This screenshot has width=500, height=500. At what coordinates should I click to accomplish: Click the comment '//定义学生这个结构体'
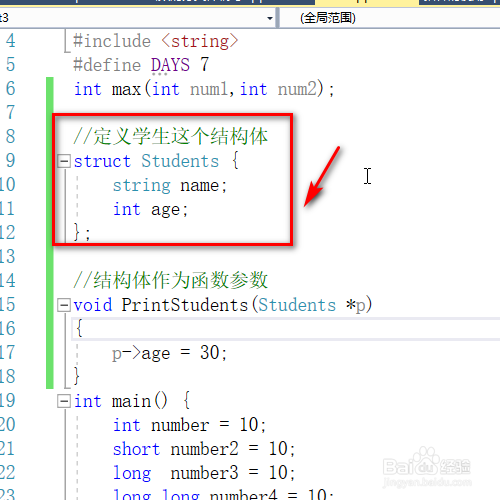click(170, 136)
